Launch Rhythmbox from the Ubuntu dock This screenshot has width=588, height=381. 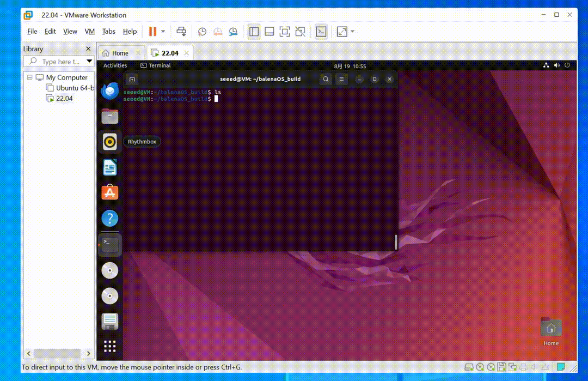click(110, 142)
